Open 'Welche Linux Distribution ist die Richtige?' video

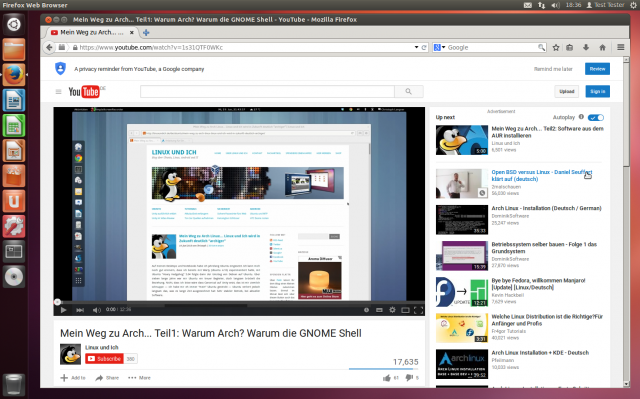click(547, 320)
